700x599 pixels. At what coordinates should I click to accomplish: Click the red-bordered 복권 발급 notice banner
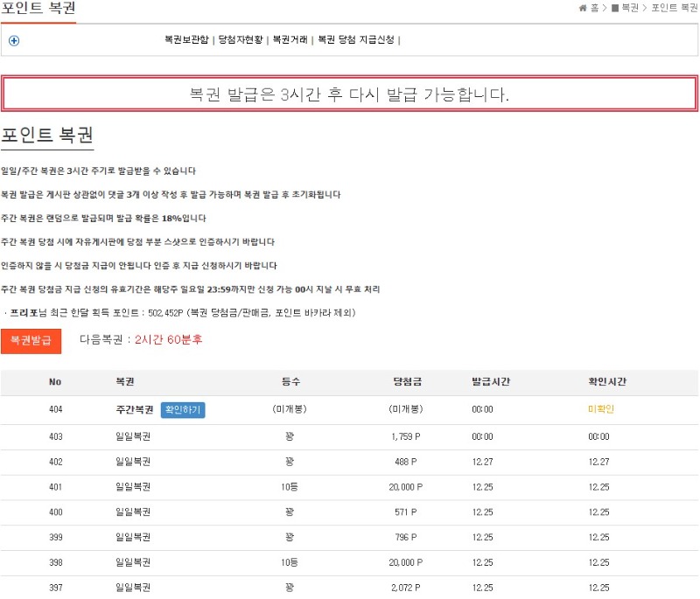point(349,94)
